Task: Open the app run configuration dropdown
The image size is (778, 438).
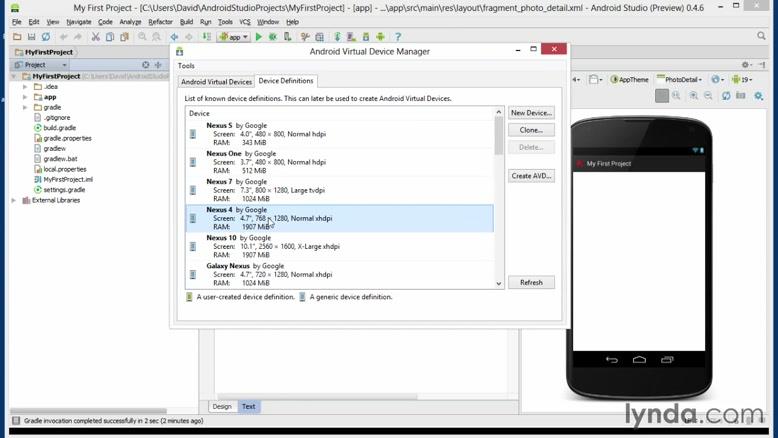Action: point(234,37)
